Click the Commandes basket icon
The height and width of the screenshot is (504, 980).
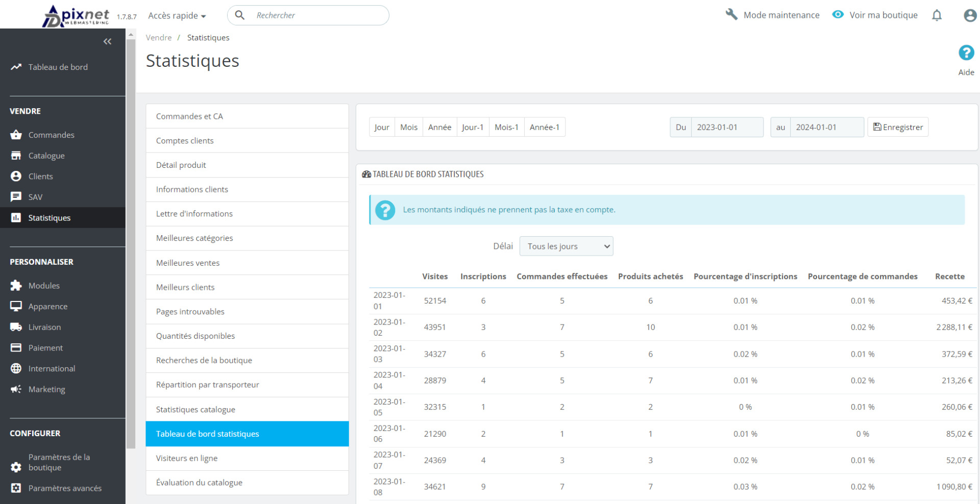pyautogui.click(x=16, y=135)
